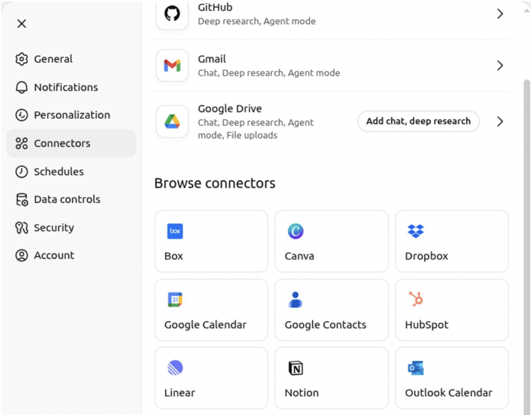Screen dimensions: 532x415
Task: Select the Canva connector icon
Action: (295, 231)
